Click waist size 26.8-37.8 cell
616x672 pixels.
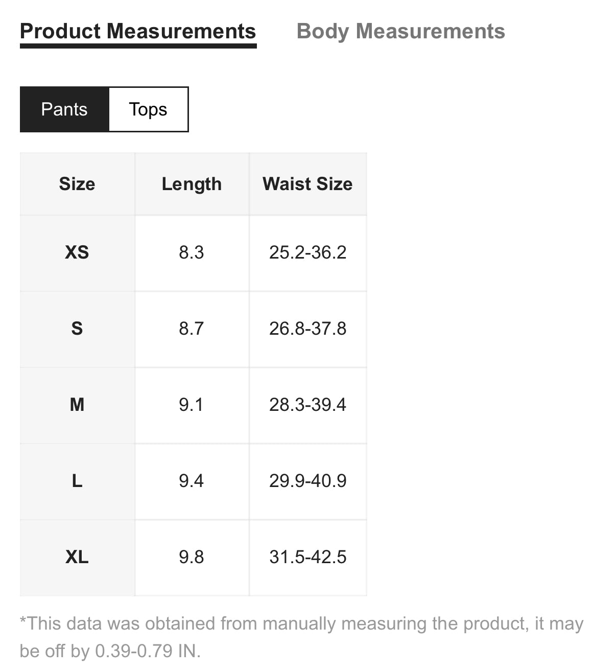pos(307,329)
